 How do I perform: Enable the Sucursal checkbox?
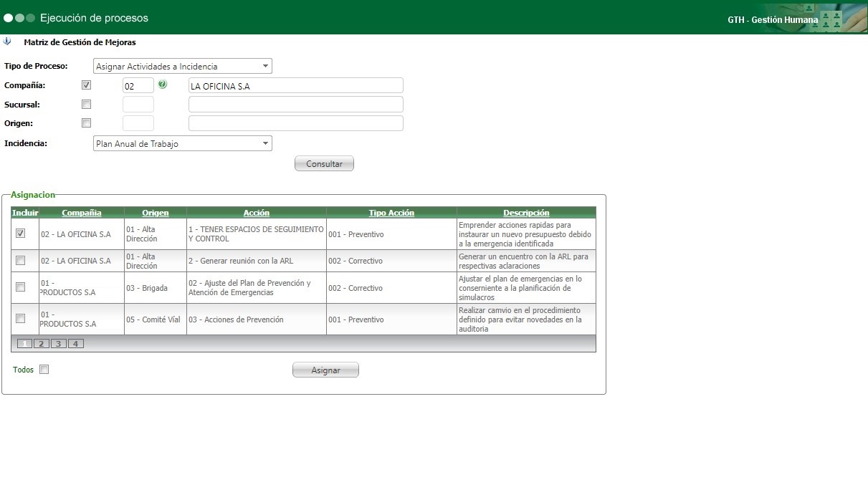point(86,103)
